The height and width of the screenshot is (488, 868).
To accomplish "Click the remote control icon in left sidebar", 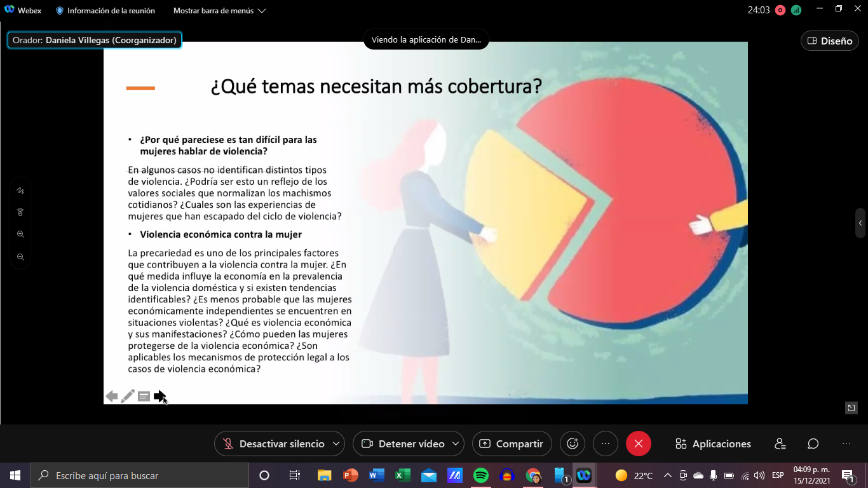I will (x=20, y=212).
